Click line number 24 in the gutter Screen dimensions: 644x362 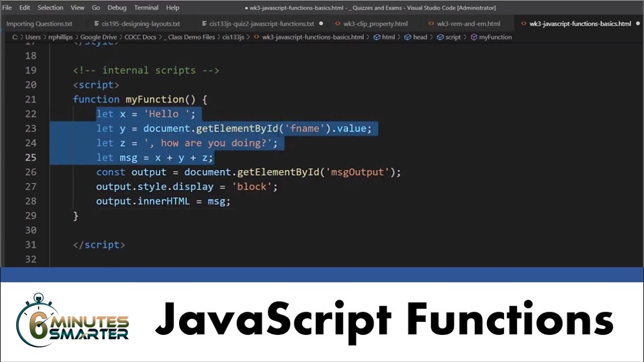(30, 143)
